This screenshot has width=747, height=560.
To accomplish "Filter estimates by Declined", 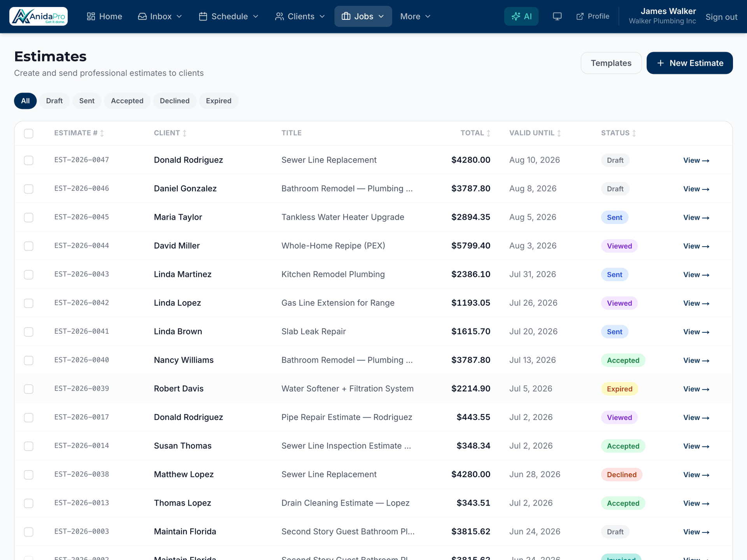I will coord(175,101).
